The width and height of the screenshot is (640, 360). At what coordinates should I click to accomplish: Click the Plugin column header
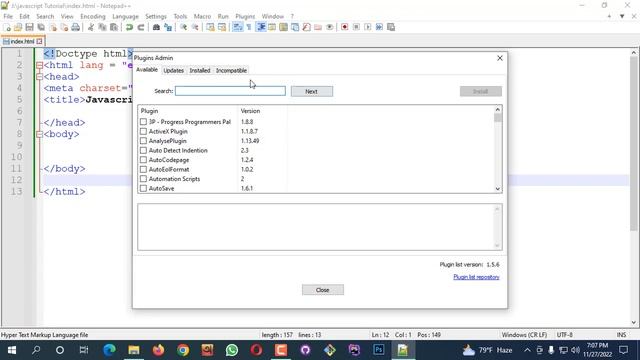[188, 111]
